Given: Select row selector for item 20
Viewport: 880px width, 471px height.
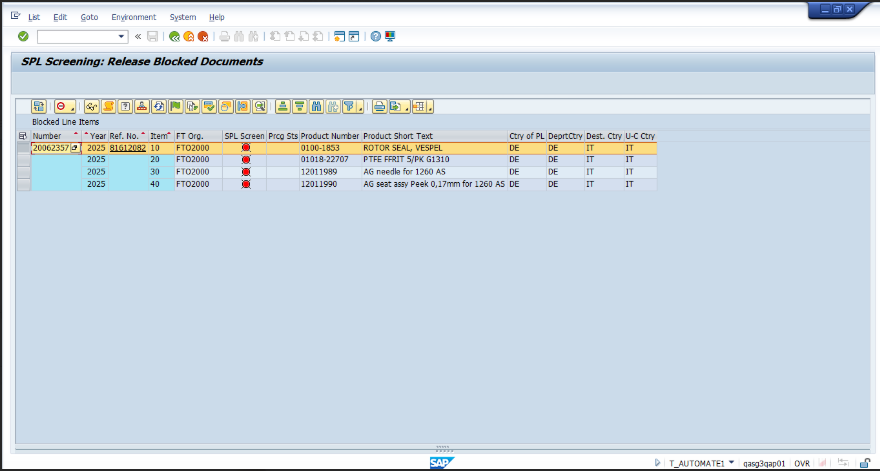Looking at the screenshot, I should (x=24, y=160).
